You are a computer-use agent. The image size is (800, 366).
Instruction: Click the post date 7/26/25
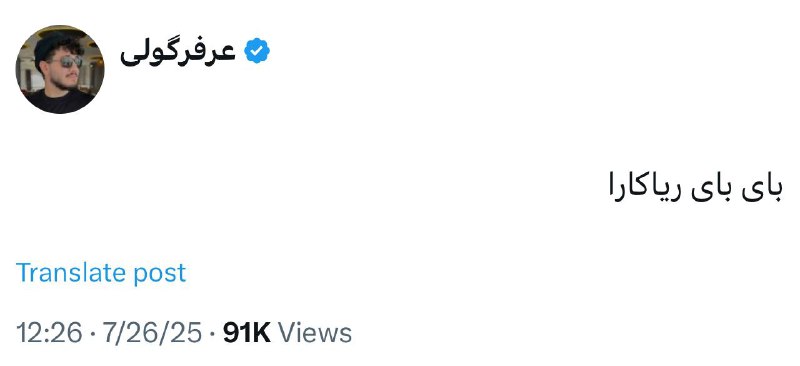(x=153, y=333)
